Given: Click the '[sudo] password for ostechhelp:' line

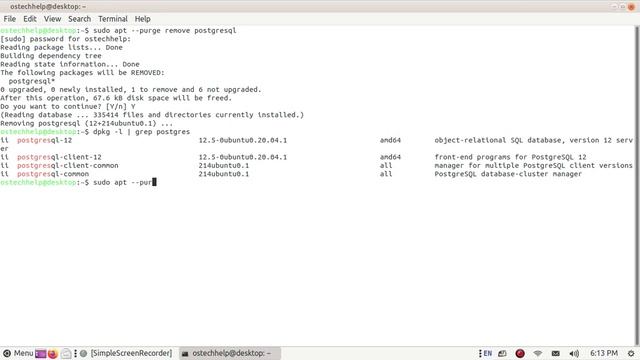Looking at the screenshot, I should (x=66, y=39).
